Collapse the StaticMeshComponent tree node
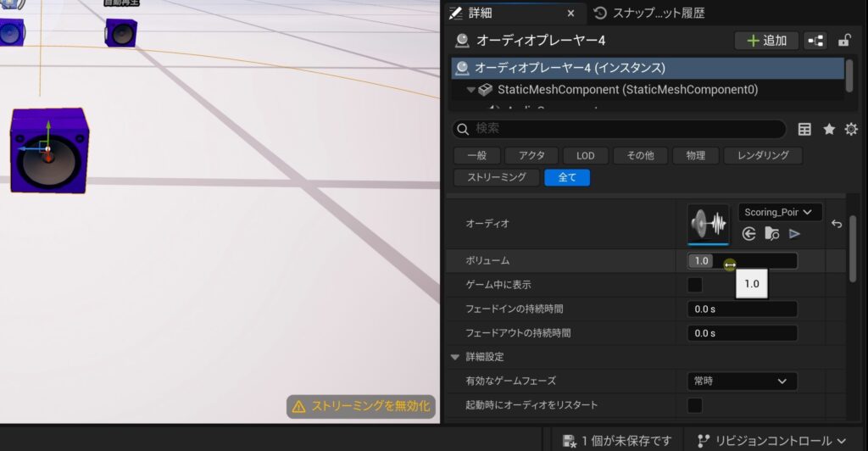This screenshot has height=451, width=868. point(470,89)
